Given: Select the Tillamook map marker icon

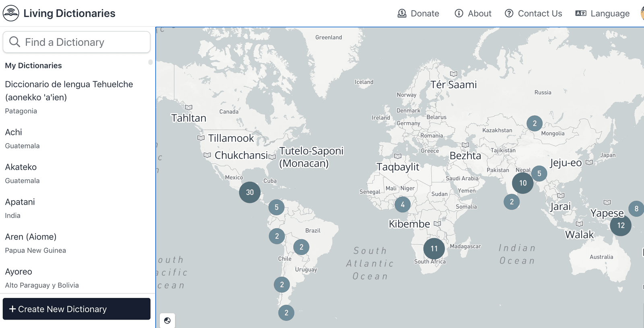Looking at the screenshot, I should (201, 138).
